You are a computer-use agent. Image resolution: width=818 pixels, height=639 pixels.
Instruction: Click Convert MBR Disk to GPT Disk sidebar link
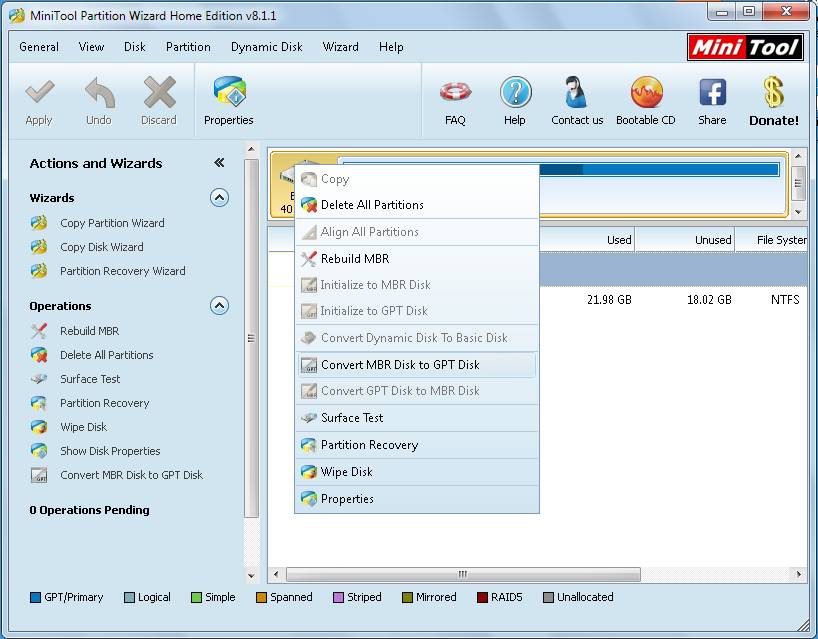tap(131, 475)
